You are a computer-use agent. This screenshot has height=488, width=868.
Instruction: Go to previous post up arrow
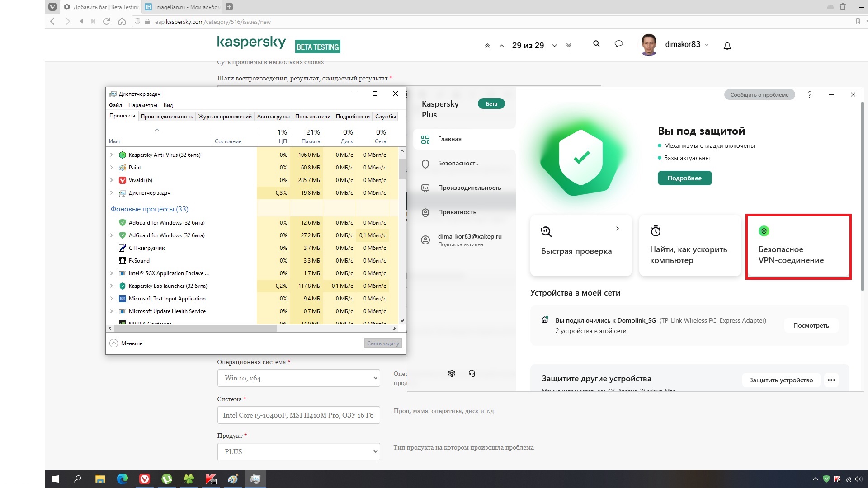(502, 46)
